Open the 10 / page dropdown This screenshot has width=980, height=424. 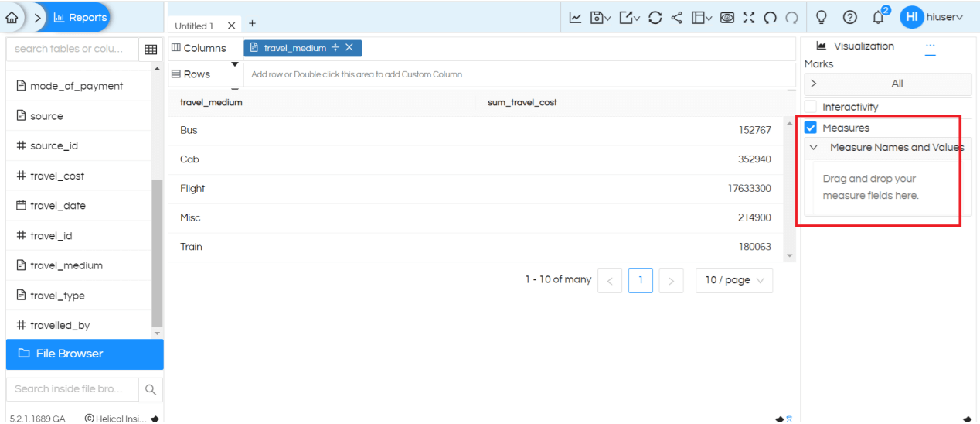pyautogui.click(x=734, y=281)
